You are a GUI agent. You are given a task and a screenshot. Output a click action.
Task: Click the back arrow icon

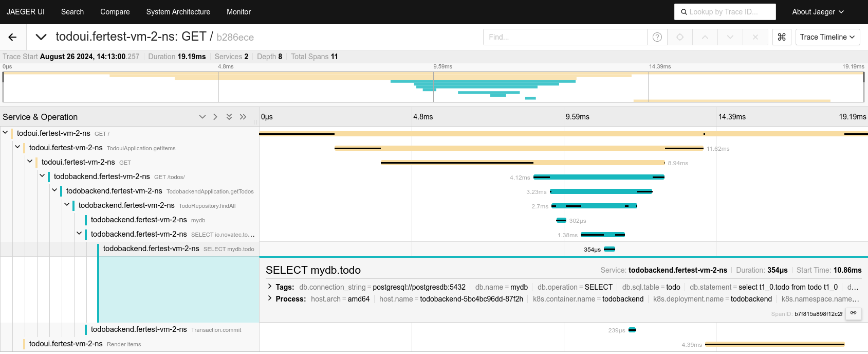[x=12, y=37]
